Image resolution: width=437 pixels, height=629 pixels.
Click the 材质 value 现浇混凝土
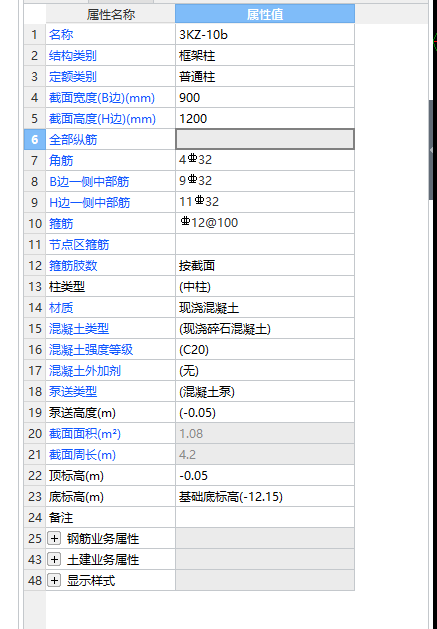(x=209, y=308)
